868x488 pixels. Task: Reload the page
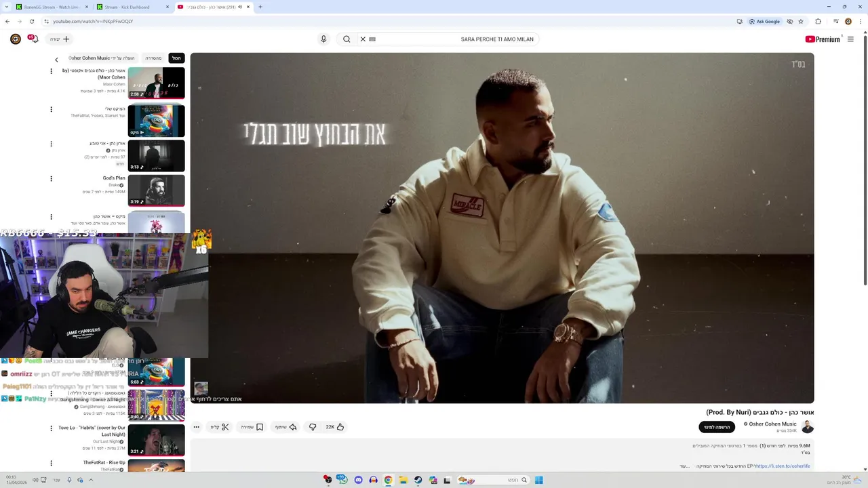[x=31, y=21]
